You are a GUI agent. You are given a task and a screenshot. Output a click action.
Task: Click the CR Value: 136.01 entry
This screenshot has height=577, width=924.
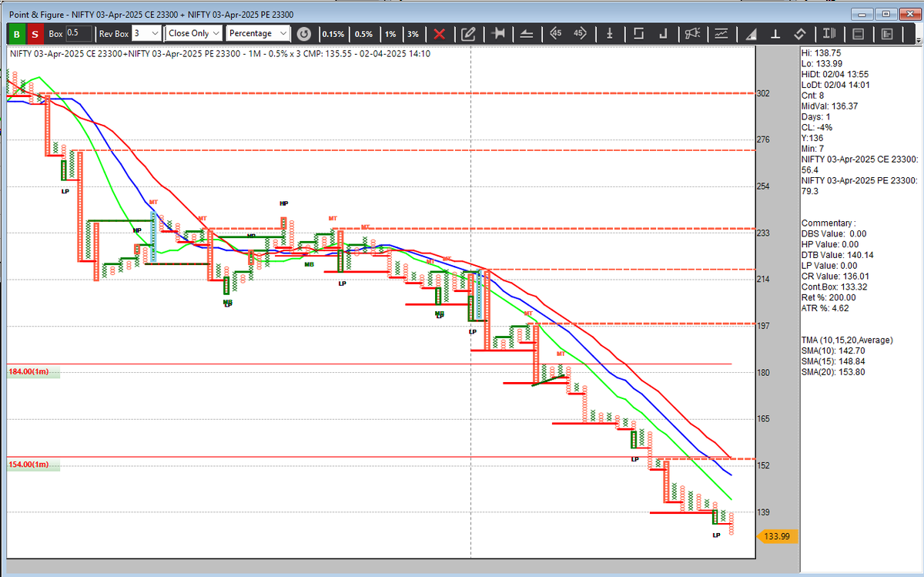point(835,276)
